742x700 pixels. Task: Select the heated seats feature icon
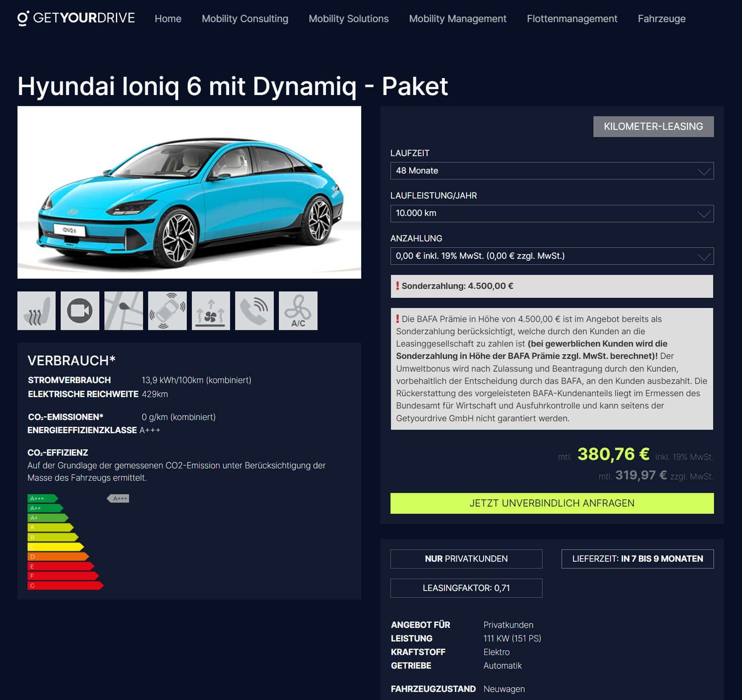pos(37,311)
